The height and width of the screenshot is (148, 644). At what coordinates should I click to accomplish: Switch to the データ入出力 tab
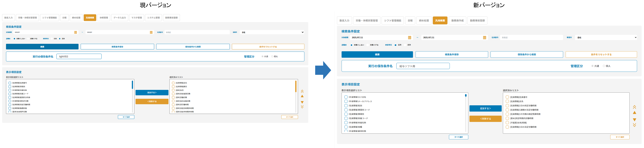click(x=120, y=18)
